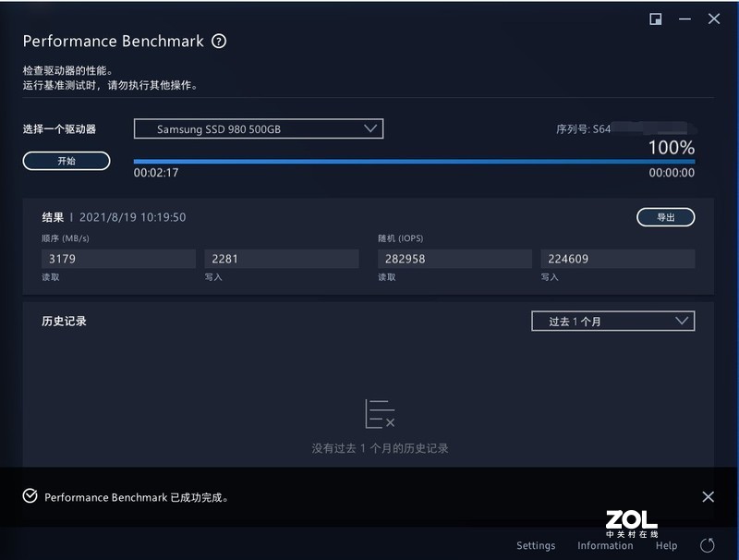This screenshot has width=739, height=560.
Task: Open Information at the bottom
Action: 606,545
